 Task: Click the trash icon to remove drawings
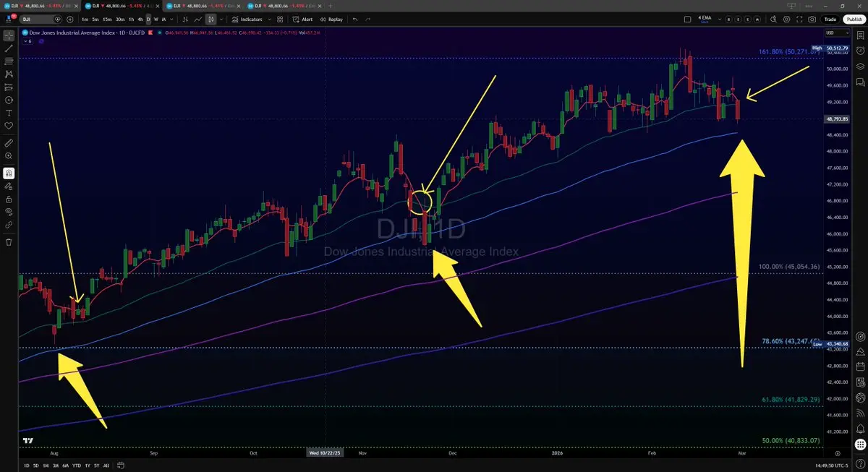[x=9, y=242]
